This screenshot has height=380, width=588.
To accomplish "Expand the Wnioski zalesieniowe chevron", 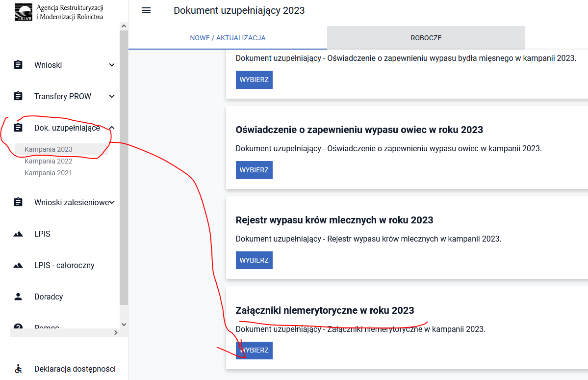I will [x=112, y=202].
